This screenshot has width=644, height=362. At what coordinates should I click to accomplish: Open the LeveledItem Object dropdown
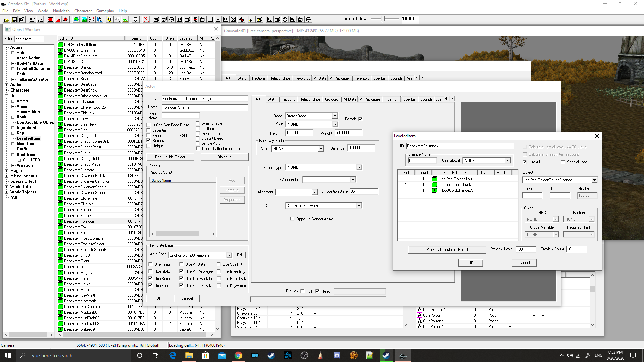[594, 180]
